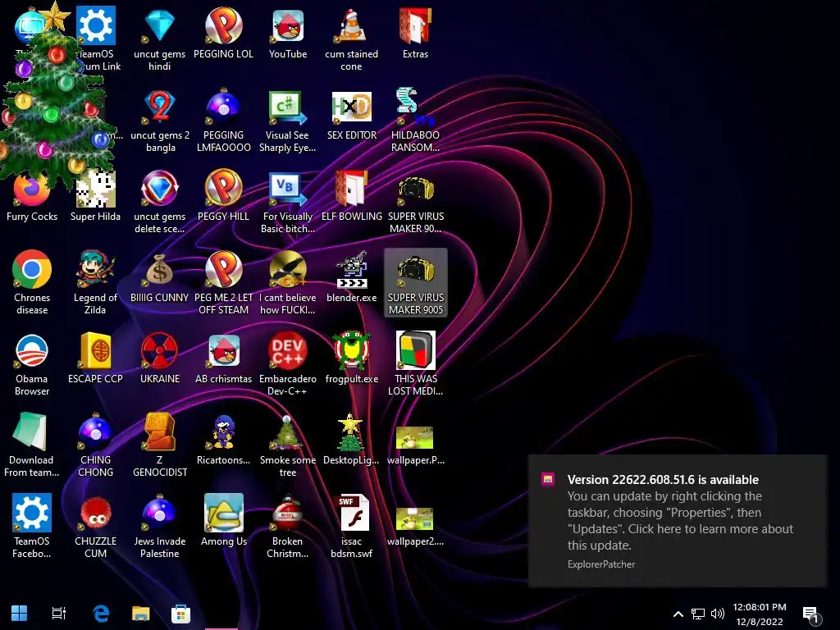Select the Chrome icon labeled Chrones disease
This screenshot has height=630, width=840.
[32, 269]
